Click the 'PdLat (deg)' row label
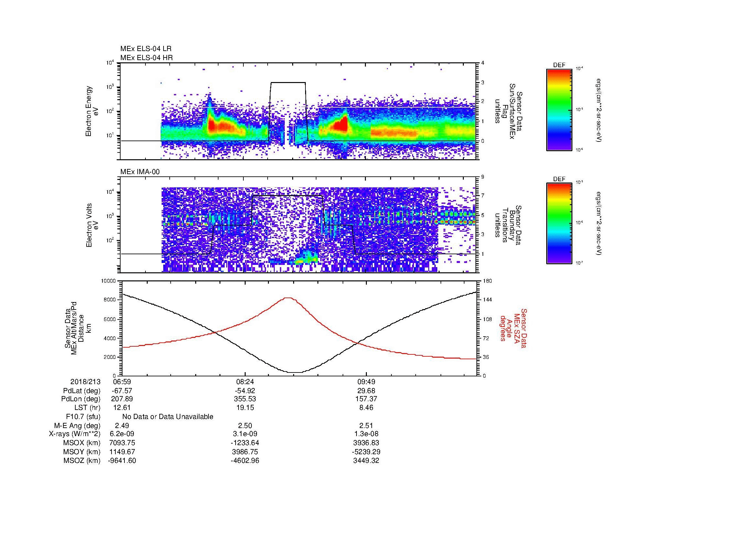The width and height of the screenshot is (756, 534). [x=82, y=391]
